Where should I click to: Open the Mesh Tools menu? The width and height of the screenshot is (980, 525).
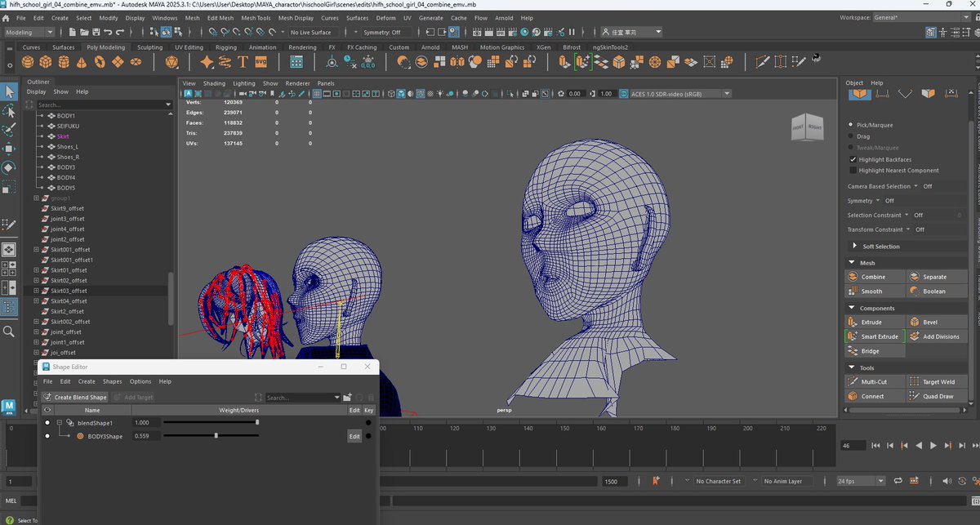256,17
